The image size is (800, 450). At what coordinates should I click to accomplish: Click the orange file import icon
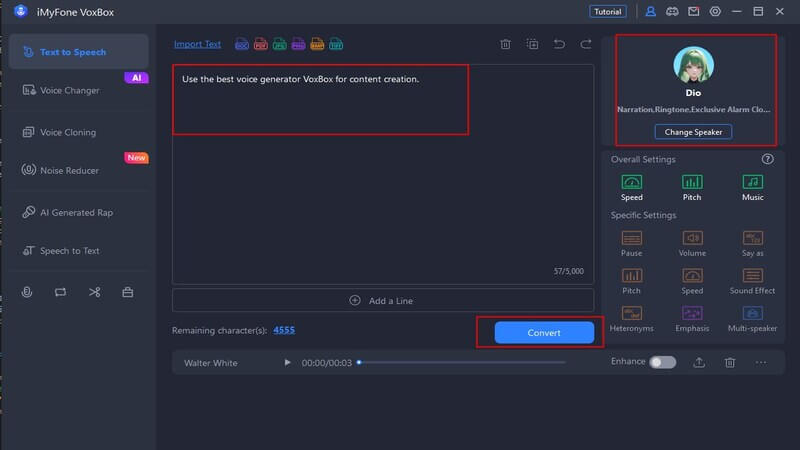[x=317, y=44]
